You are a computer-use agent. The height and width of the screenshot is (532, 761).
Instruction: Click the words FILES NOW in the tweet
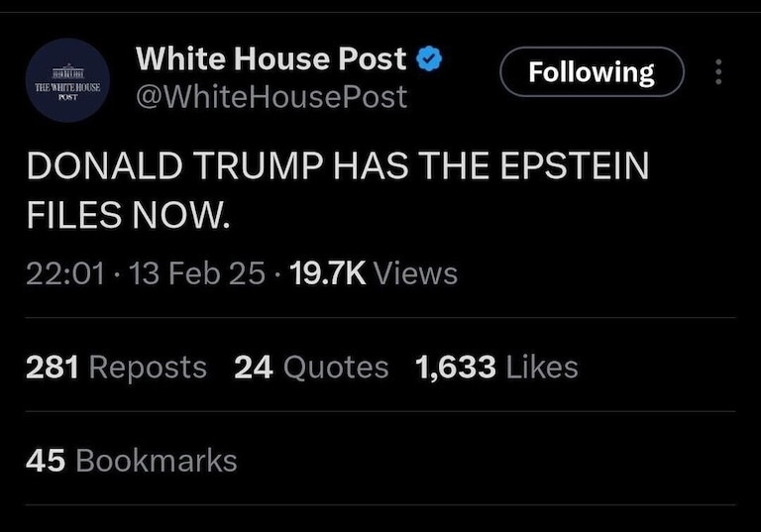coord(128,214)
